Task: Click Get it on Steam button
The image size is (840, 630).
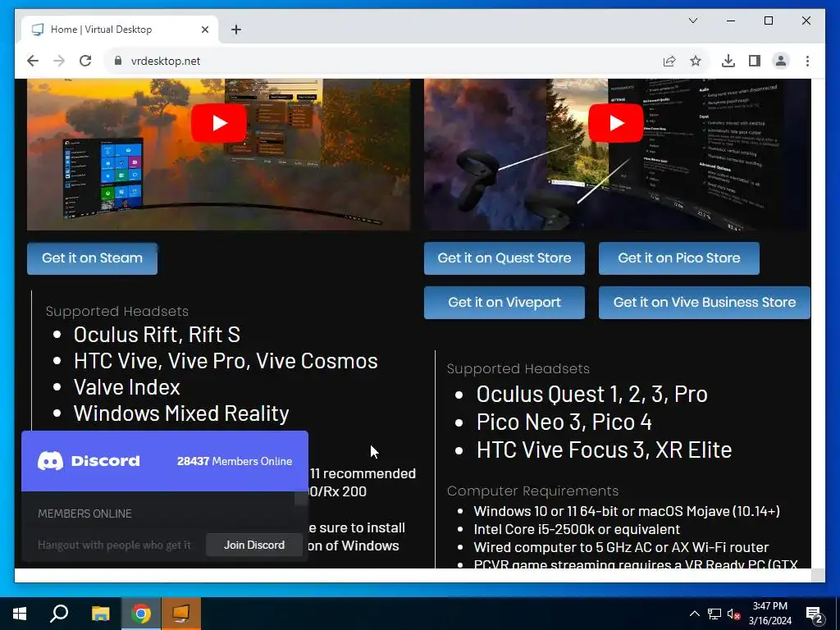Action: point(92,258)
